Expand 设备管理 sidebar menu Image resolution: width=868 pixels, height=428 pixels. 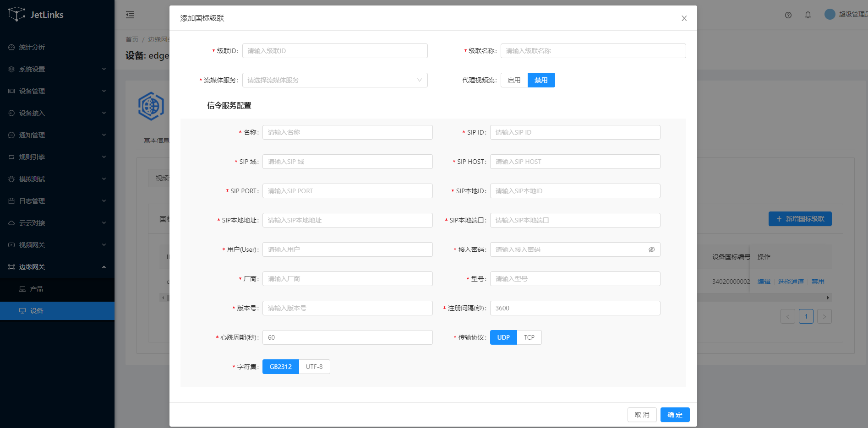pyautogui.click(x=57, y=91)
